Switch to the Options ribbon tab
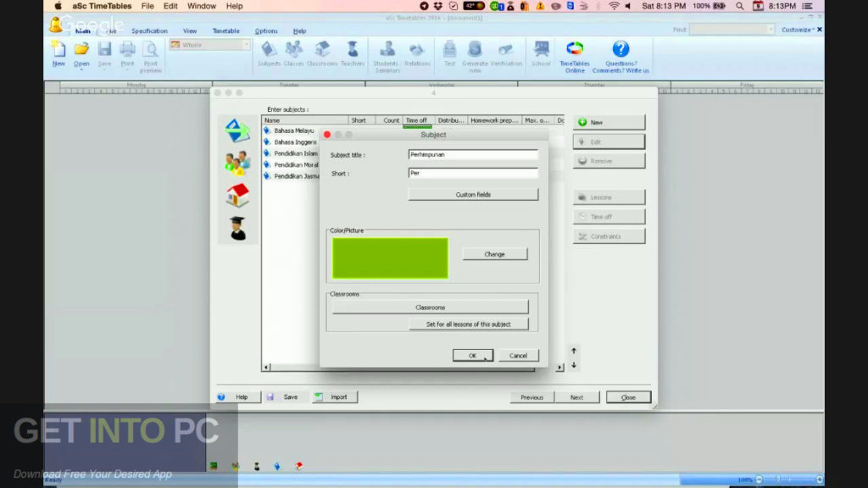This screenshot has height=488, width=868. (266, 31)
